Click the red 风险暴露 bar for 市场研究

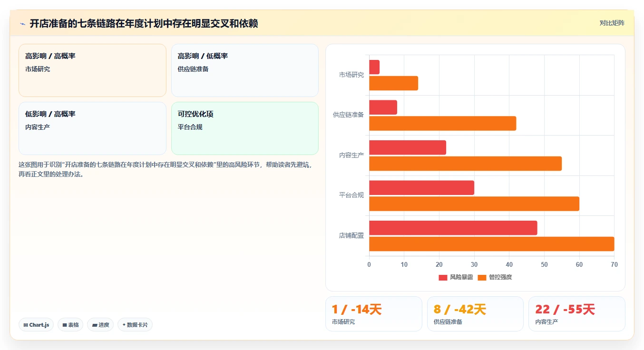(x=374, y=67)
